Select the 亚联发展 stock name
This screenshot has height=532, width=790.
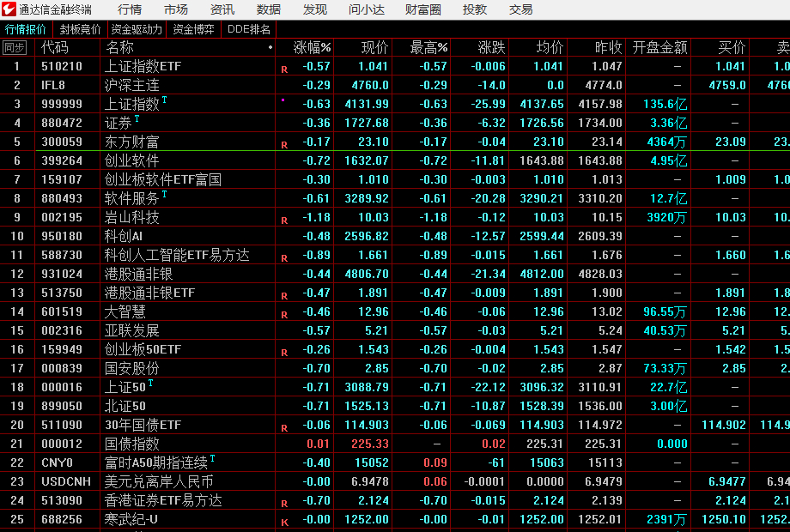(131, 330)
